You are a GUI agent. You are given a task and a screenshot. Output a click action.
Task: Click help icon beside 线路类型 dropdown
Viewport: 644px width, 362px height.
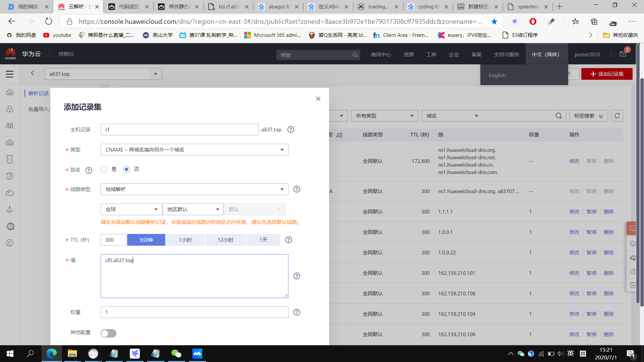[297, 189]
